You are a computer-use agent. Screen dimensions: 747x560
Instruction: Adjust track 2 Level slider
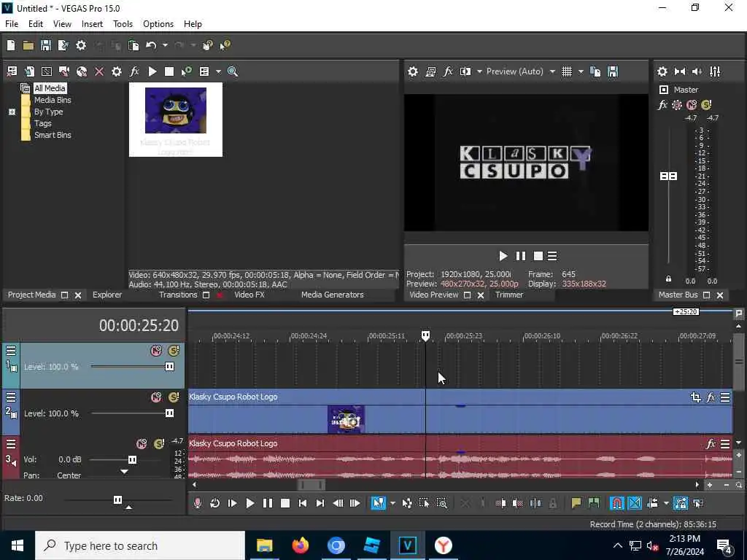[169, 413]
